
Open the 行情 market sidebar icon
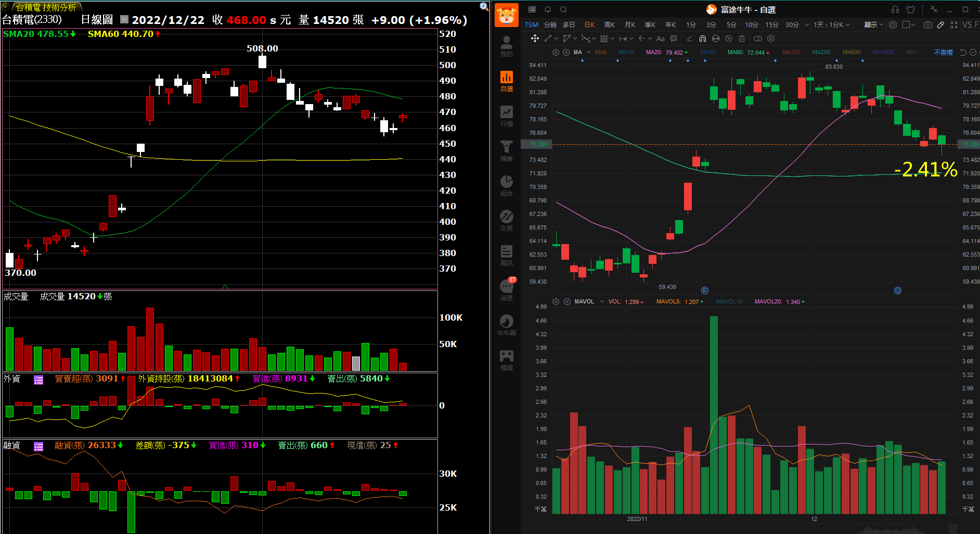[506, 116]
